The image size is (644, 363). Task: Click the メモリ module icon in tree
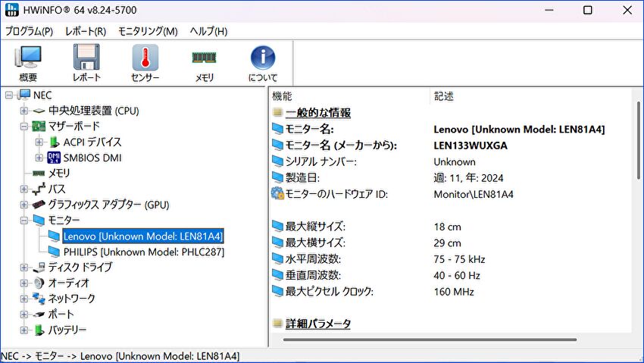(39, 174)
